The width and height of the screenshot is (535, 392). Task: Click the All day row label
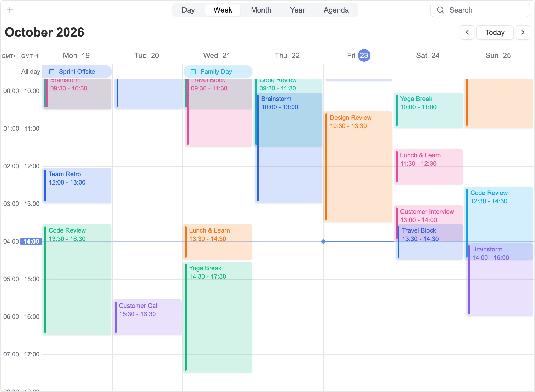pos(31,72)
